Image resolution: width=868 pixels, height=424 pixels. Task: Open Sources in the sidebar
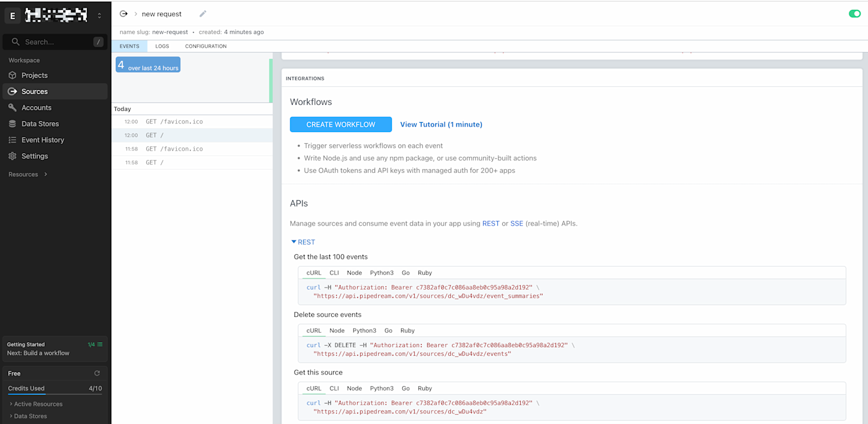tap(55, 91)
